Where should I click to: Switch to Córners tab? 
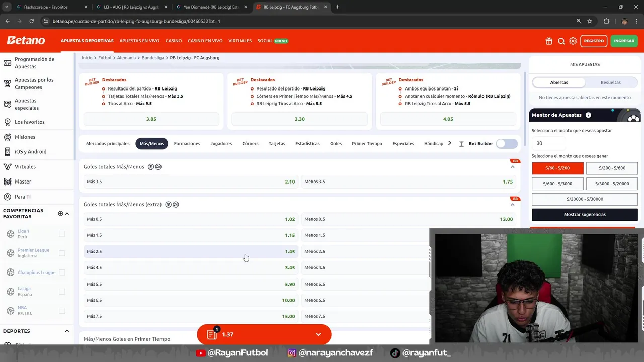pos(250,144)
